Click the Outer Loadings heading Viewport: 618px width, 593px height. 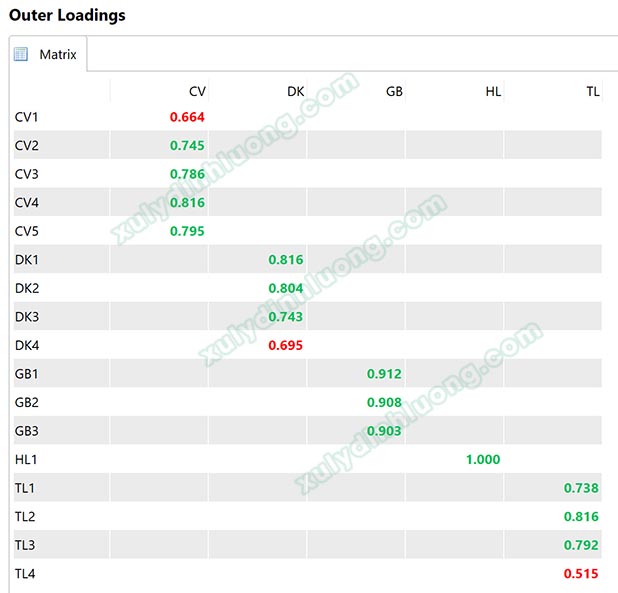click(x=67, y=15)
